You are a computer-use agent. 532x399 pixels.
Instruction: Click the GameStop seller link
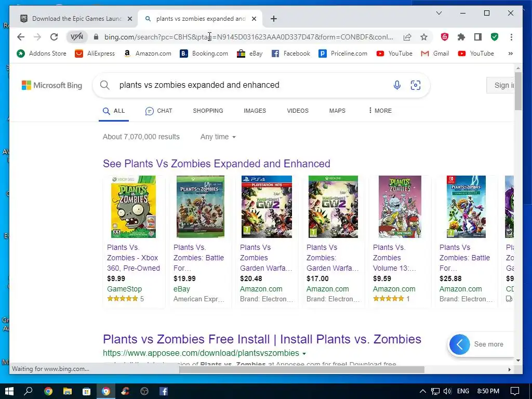coord(124,289)
